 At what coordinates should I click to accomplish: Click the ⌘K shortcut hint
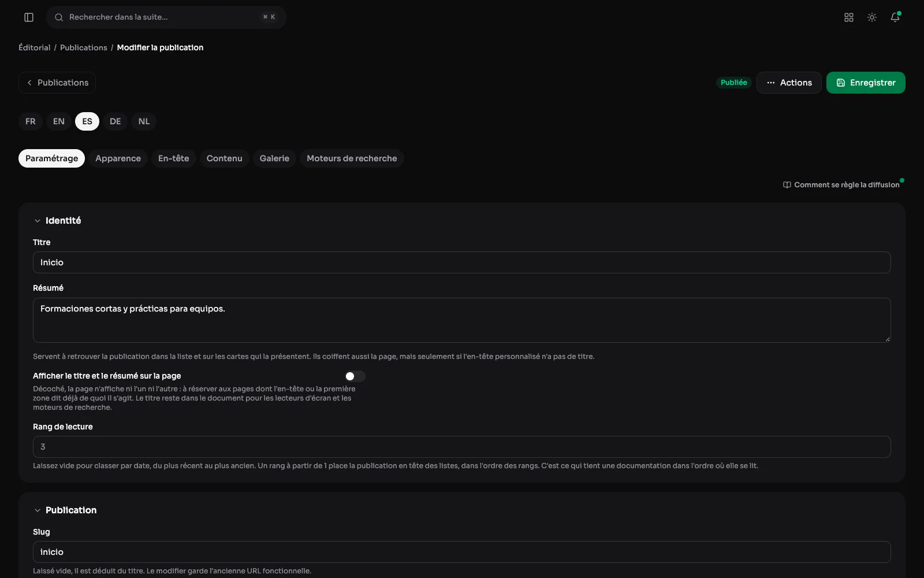pos(269,17)
